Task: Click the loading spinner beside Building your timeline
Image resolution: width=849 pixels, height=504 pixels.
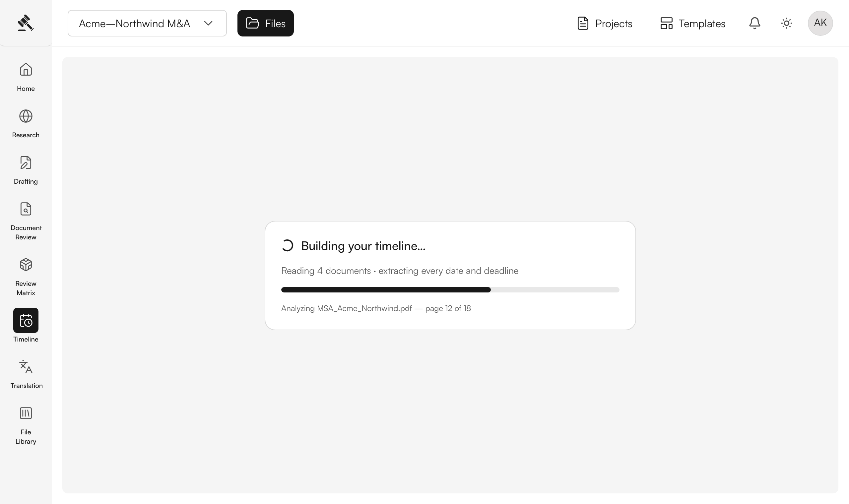Action: [x=287, y=246]
